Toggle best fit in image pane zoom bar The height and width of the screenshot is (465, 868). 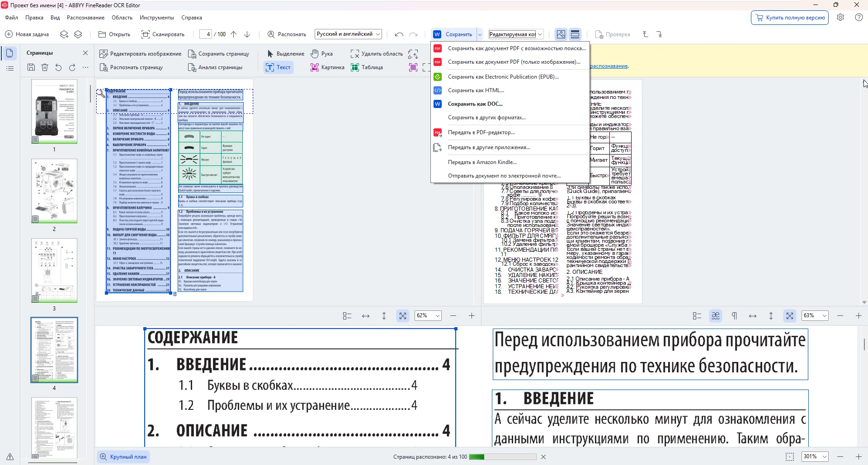point(402,316)
